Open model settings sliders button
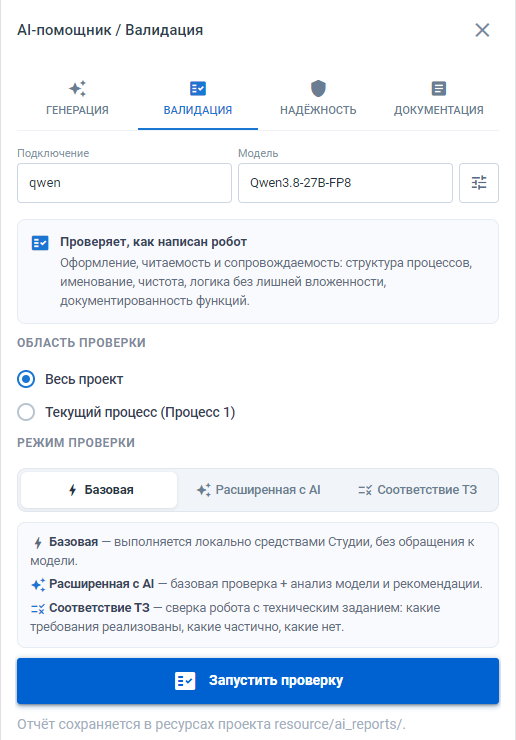The image size is (516, 740). click(x=479, y=183)
